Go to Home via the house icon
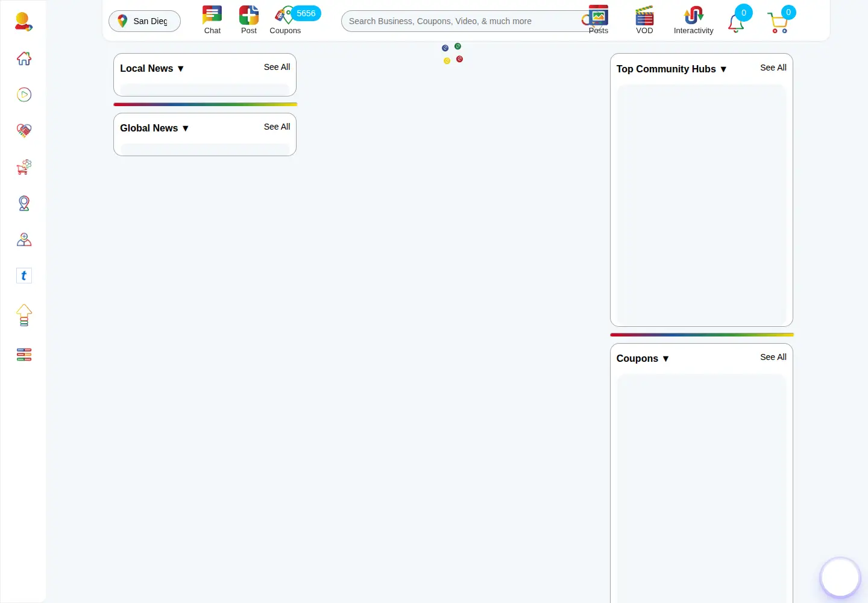Viewport: 868px width, 603px height. [x=24, y=58]
